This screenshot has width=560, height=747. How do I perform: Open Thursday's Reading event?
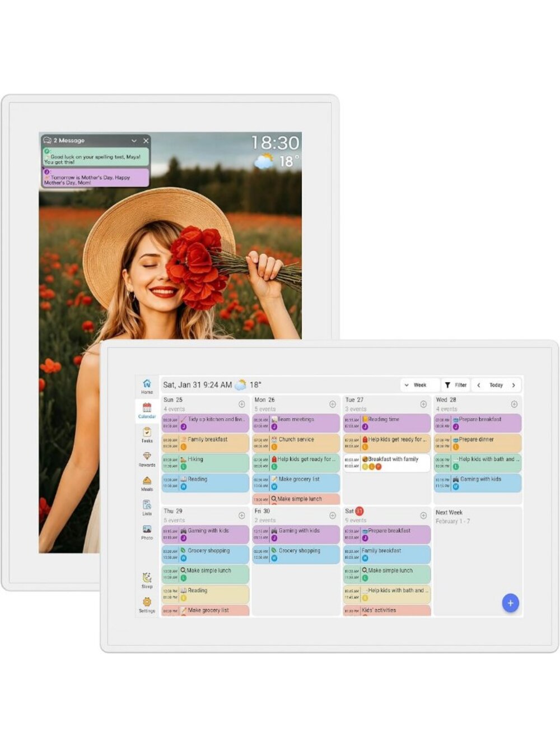(x=205, y=594)
